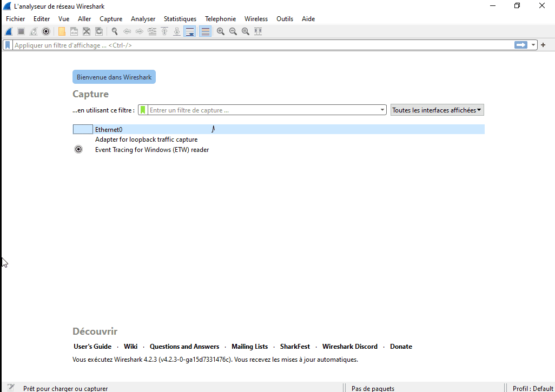Start capturing packets with shark fin icon
This screenshot has width=555, height=392.
pos(9,31)
